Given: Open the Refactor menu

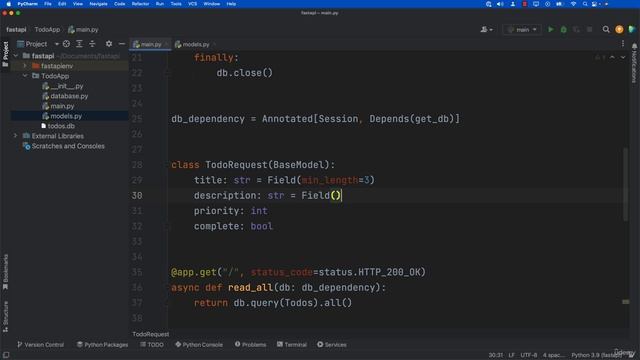Looking at the screenshot, I should tap(140, 4).
